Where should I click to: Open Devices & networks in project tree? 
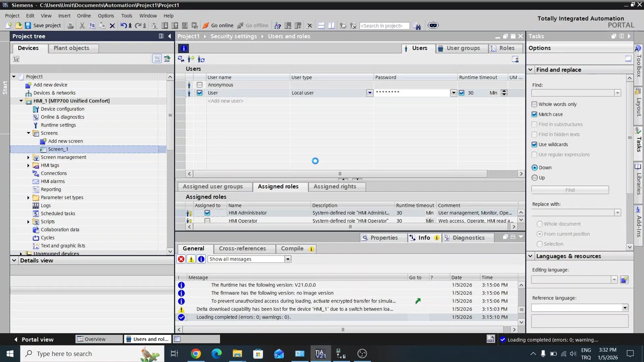tap(54, 93)
